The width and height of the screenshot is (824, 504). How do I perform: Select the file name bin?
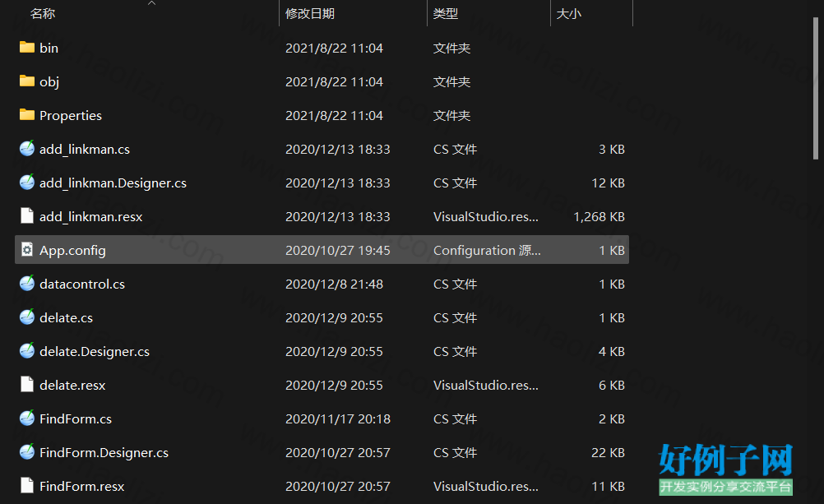click(49, 48)
